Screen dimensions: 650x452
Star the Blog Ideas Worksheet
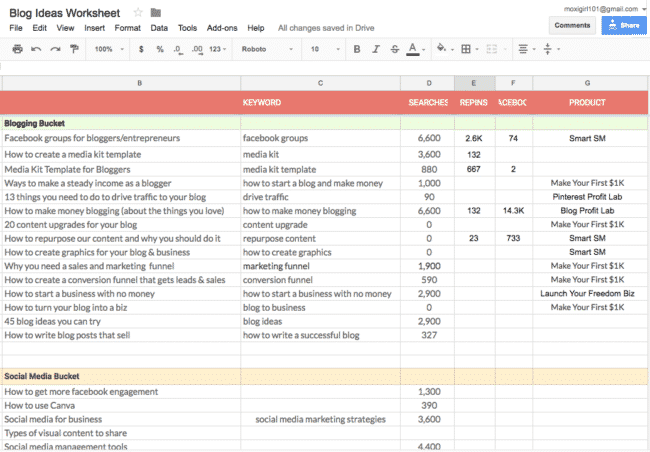138,13
